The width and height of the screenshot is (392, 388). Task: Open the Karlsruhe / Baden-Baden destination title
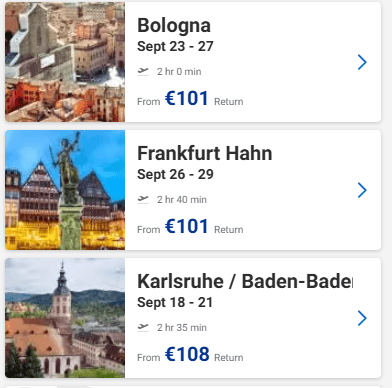(245, 281)
